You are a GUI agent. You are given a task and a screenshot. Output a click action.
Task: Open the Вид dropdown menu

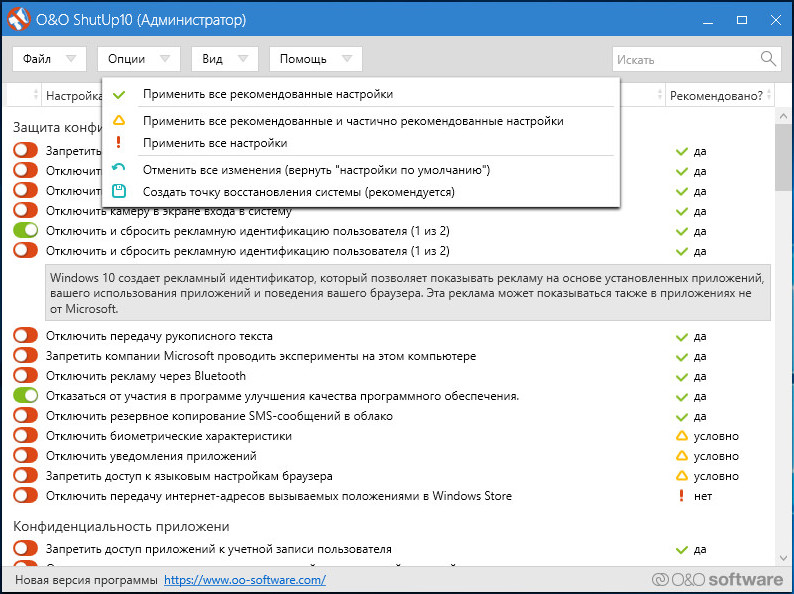click(x=225, y=59)
